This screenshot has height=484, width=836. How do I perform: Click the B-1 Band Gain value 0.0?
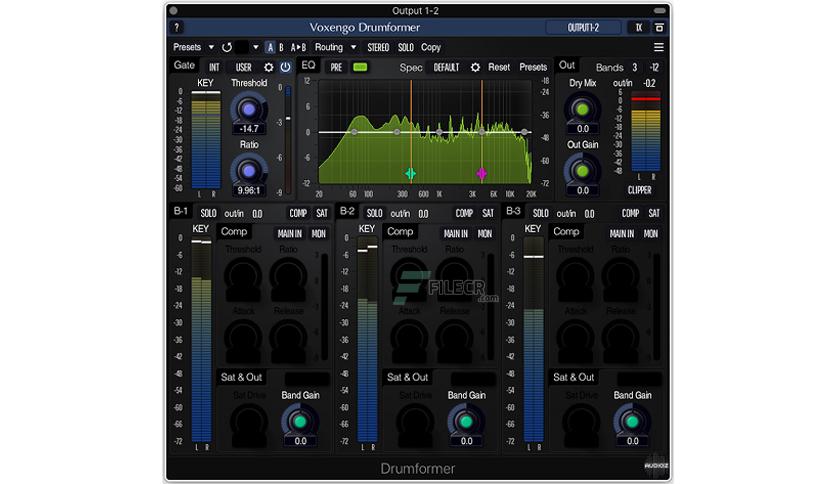(300, 441)
